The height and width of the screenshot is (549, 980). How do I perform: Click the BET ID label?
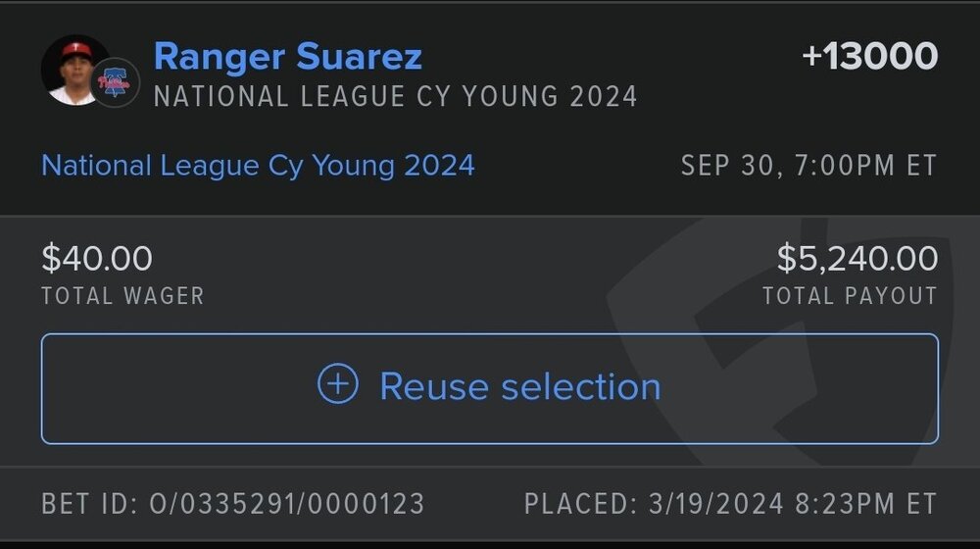point(88,504)
